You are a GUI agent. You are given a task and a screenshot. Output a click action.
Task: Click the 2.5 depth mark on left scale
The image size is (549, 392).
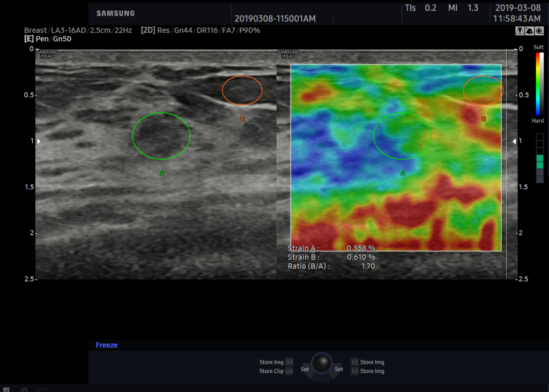(29, 279)
